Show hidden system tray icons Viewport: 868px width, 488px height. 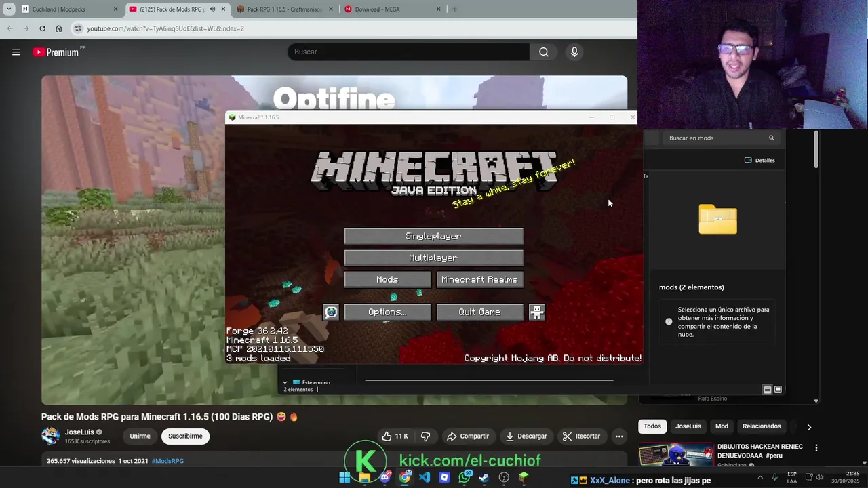pos(760,477)
